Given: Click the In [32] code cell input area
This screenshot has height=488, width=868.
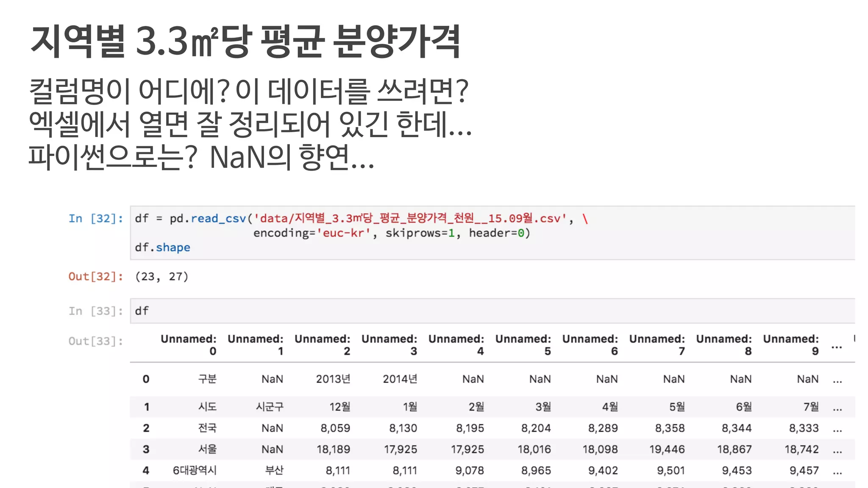Looking at the screenshot, I should click(492, 233).
